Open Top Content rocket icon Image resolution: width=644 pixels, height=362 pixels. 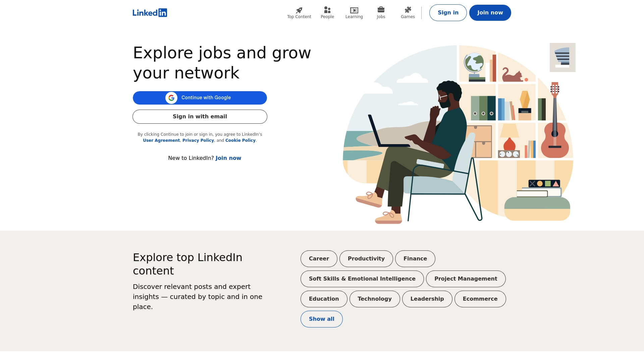pos(299,10)
